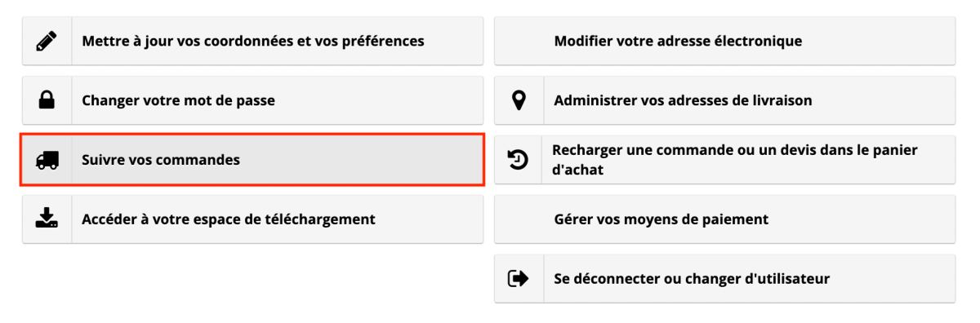980x323 pixels.
Task: Click the sign-out arrow icon
Action: pos(518,279)
